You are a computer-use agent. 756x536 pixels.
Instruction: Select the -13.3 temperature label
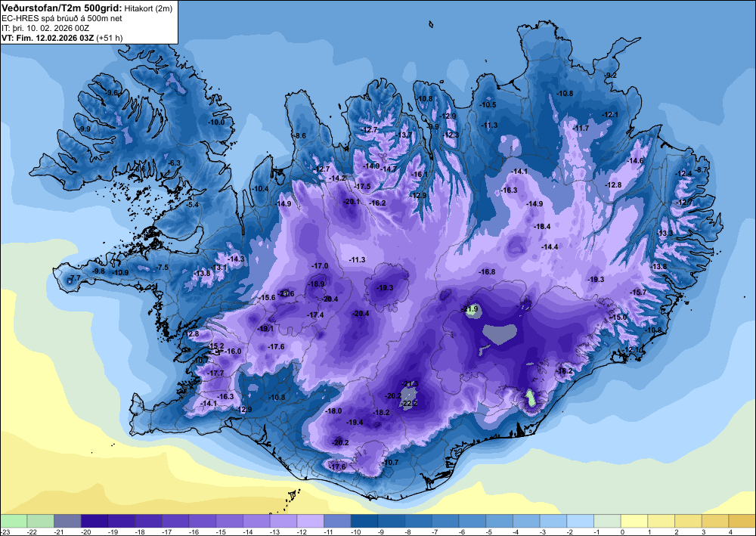[x=665, y=234]
